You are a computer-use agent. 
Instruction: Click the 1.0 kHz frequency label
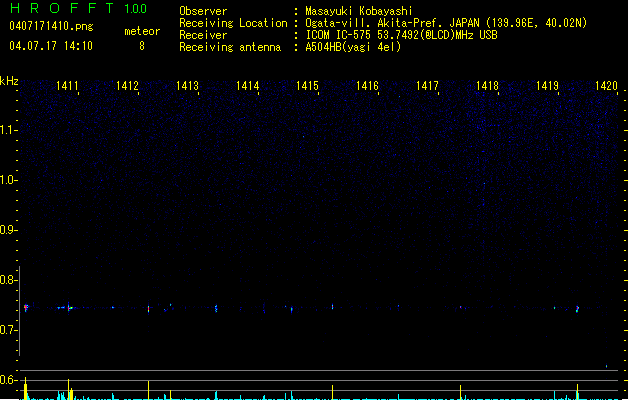click(x=8, y=180)
